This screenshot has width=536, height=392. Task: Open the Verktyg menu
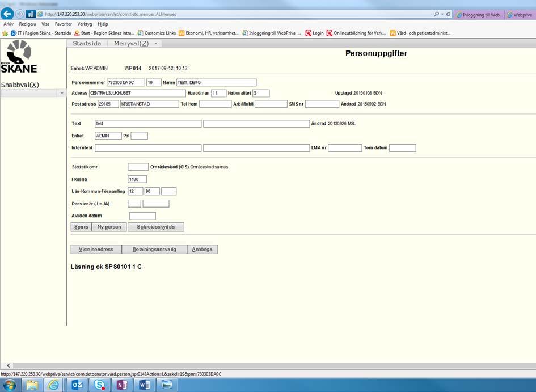[x=85, y=24]
